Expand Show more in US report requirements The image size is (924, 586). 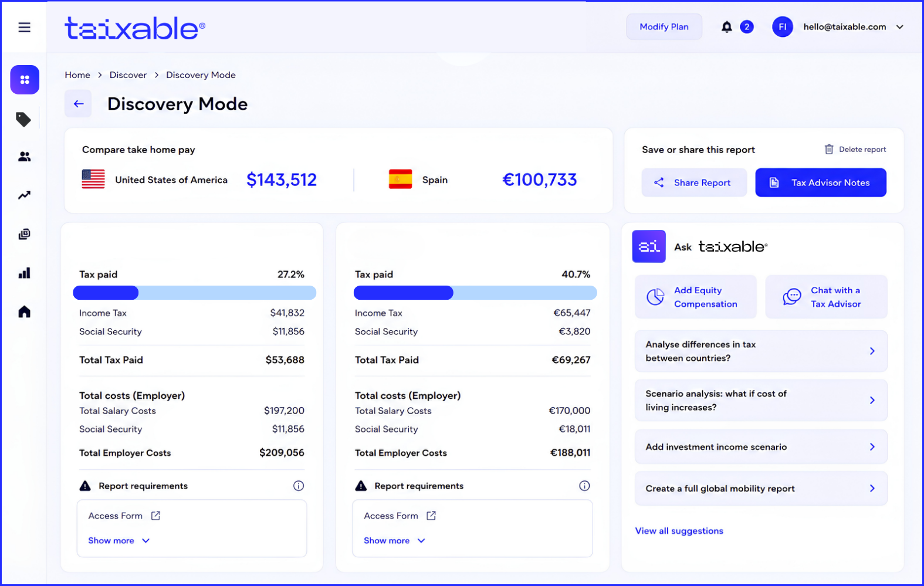point(119,541)
